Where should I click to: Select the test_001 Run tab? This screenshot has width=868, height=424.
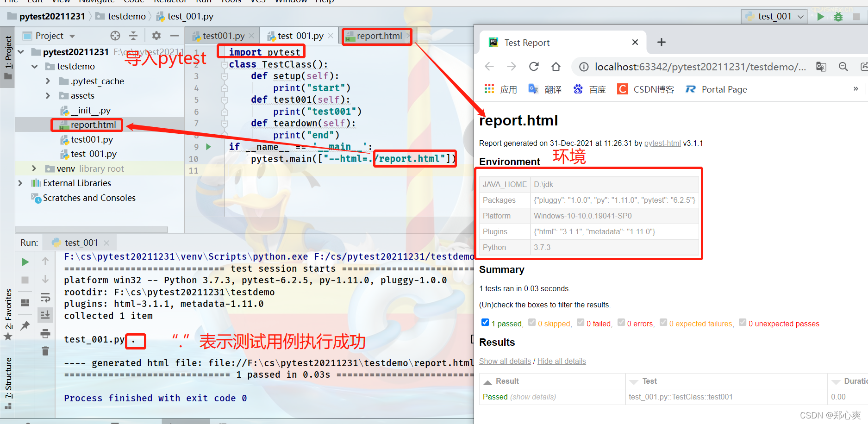81,243
